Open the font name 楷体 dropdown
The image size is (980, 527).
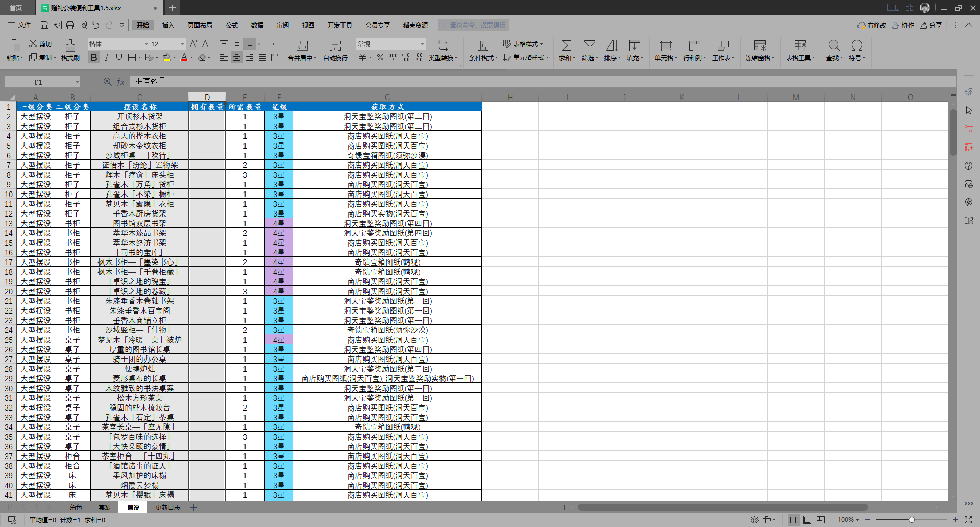[146, 44]
